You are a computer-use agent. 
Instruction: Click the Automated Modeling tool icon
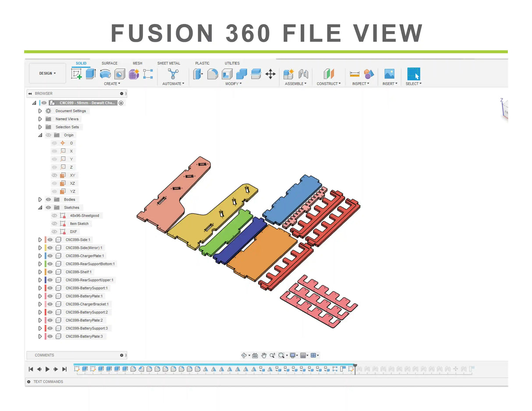point(173,74)
